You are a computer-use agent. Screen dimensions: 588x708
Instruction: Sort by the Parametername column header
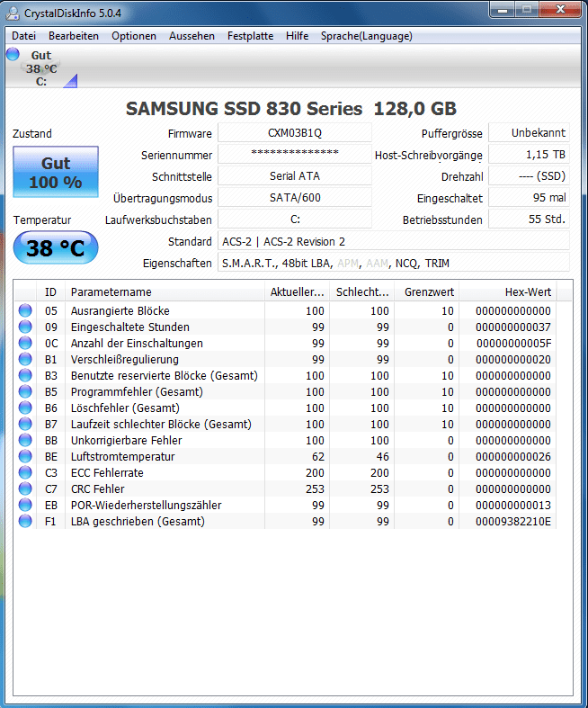coord(165,292)
